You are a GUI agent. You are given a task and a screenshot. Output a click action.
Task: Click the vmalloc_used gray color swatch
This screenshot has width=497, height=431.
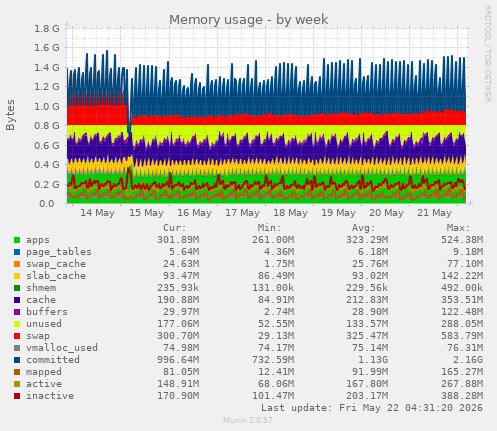(x=17, y=348)
